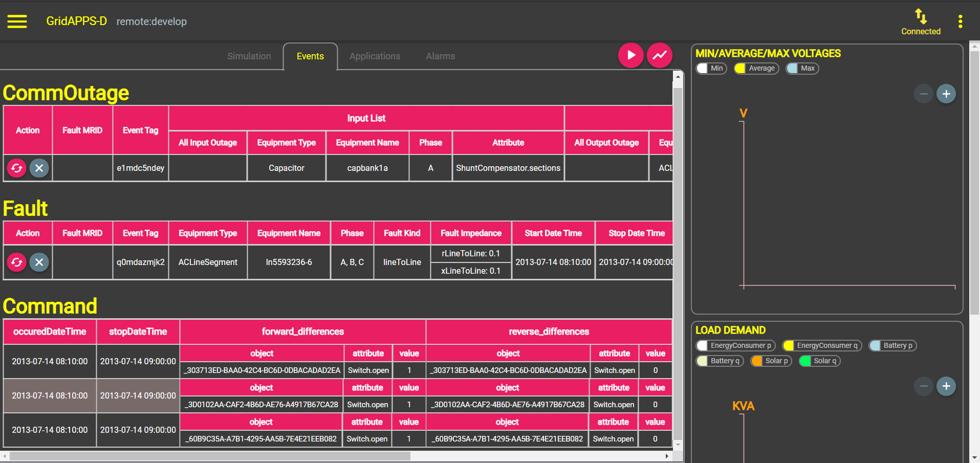This screenshot has height=463, width=980.
Task: Click the capbank1a equipment name cell
Action: 367,168
